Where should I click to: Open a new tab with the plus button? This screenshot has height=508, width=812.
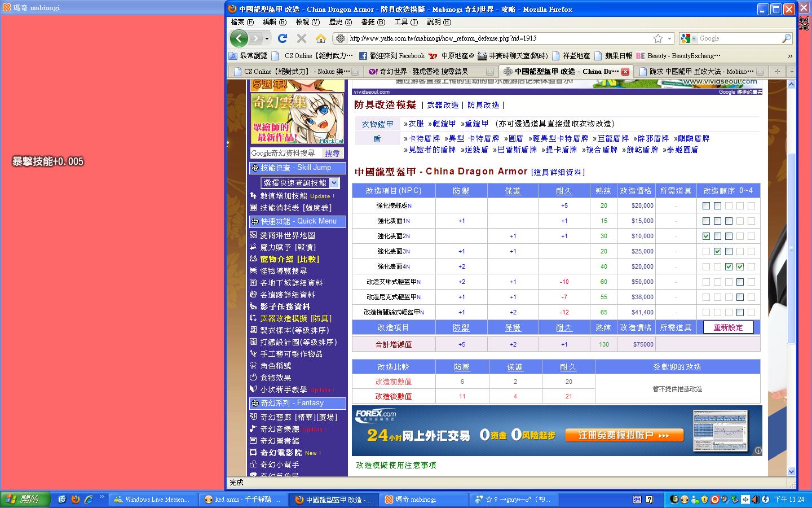(x=777, y=72)
